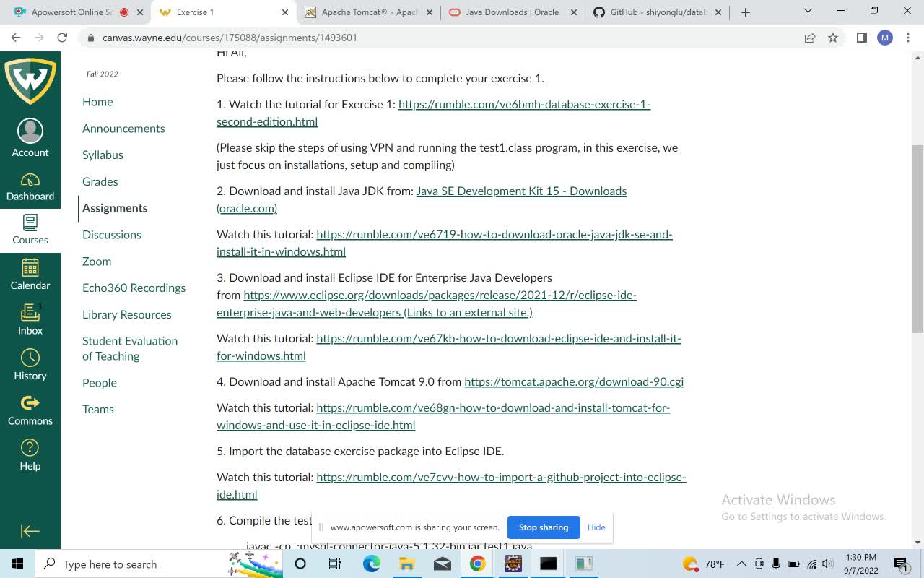Open Commons in Canvas sidebar
This screenshot has width=924, height=578.
click(x=30, y=411)
